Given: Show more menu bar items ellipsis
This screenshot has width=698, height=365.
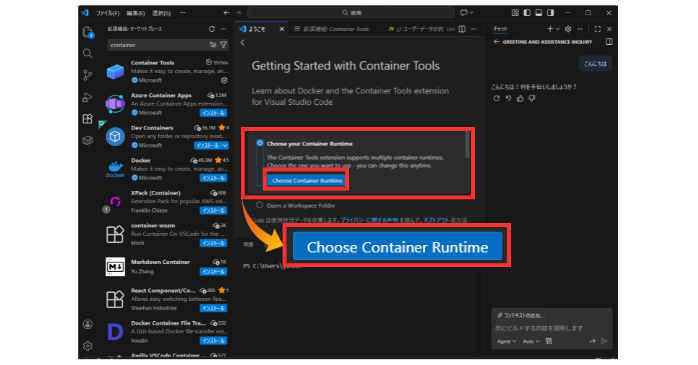Looking at the screenshot, I should click(x=183, y=13).
